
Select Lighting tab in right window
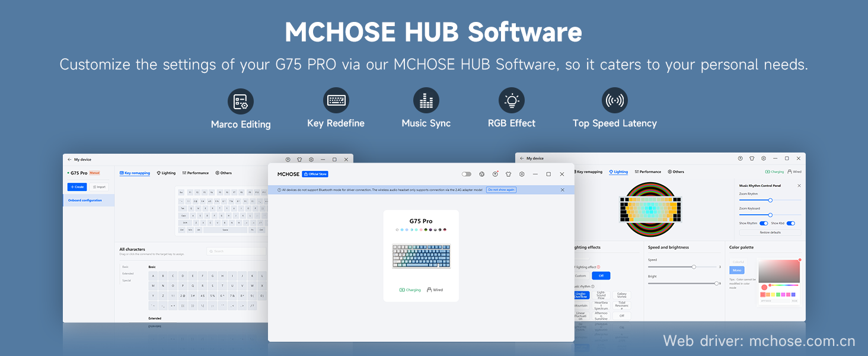coord(618,172)
